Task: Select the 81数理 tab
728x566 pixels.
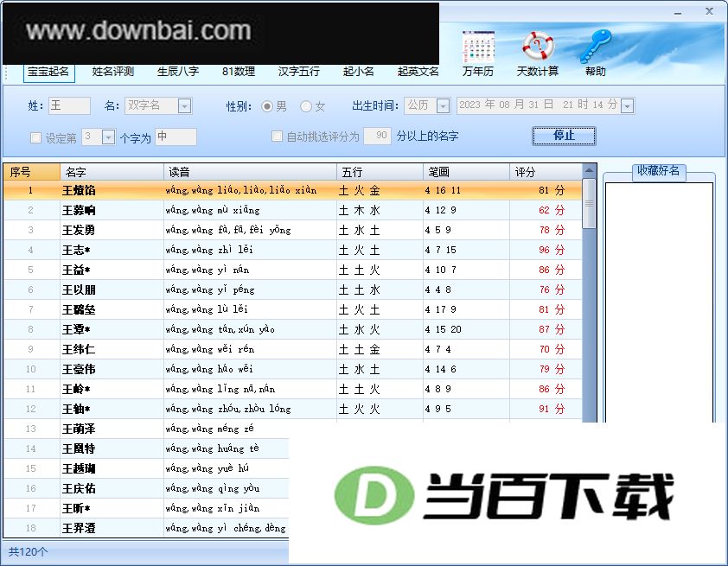Action: [x=239, y=72]
